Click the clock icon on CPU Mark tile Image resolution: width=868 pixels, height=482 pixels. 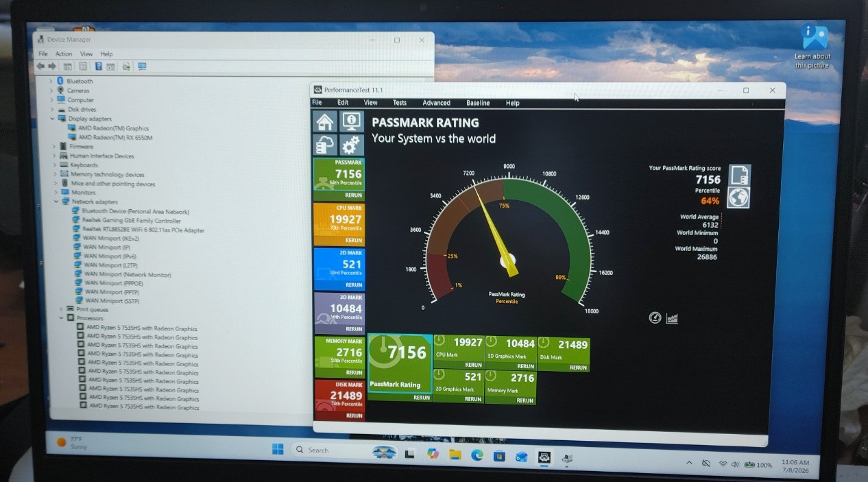(x=440, y=341)
